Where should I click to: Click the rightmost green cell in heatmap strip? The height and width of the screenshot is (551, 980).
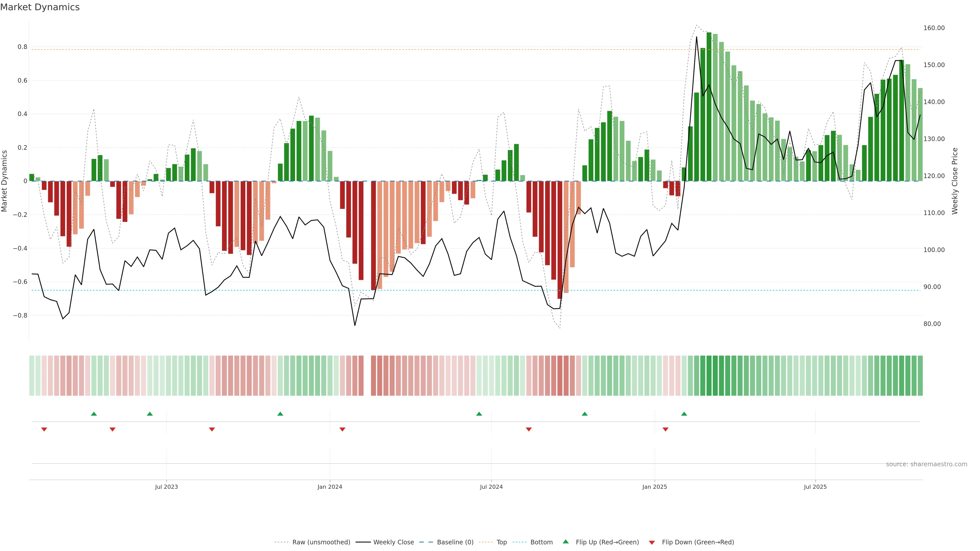coord(920,376)
